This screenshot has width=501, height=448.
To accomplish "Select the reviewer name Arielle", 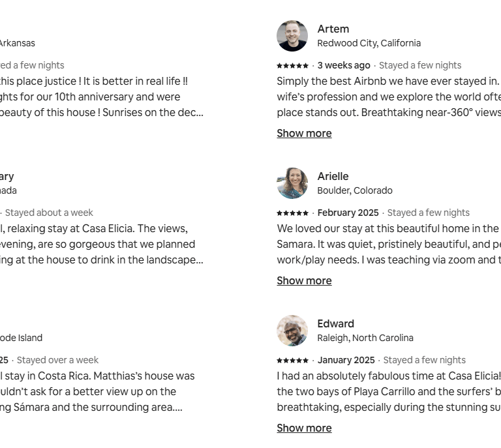I will (333, 176).
